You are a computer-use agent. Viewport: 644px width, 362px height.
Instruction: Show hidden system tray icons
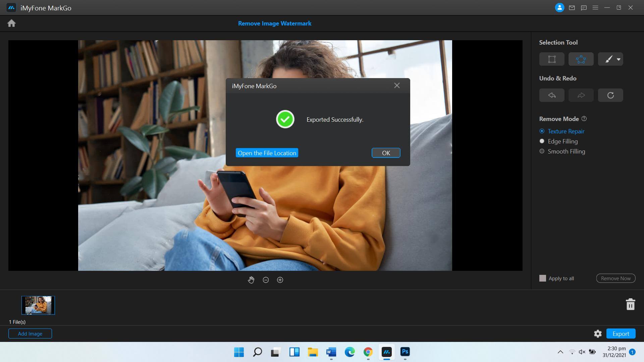[x=560, y=352]
